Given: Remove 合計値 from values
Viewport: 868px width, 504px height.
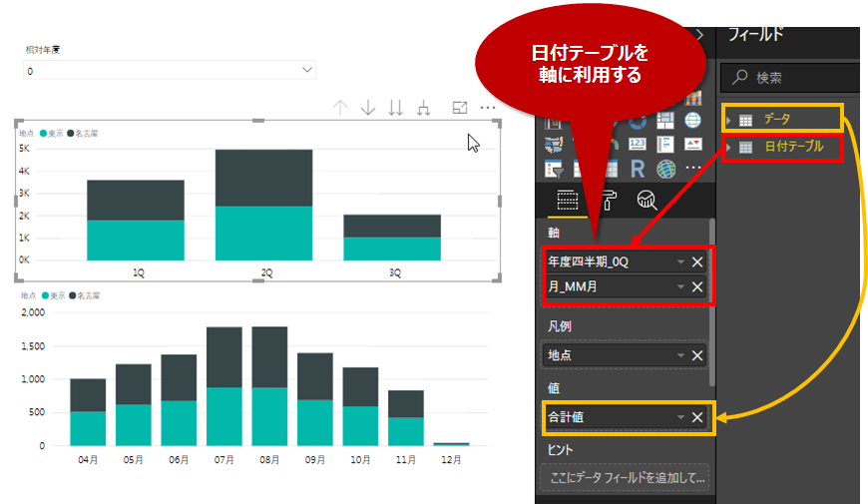Looking at the screenshot, I should [x=697, y=417].
